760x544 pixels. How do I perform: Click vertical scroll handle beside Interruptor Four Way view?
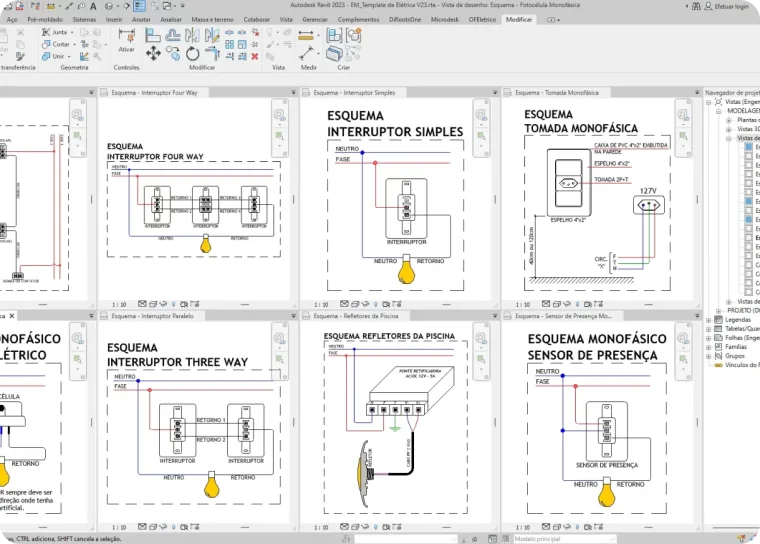(x=293, y=199)
